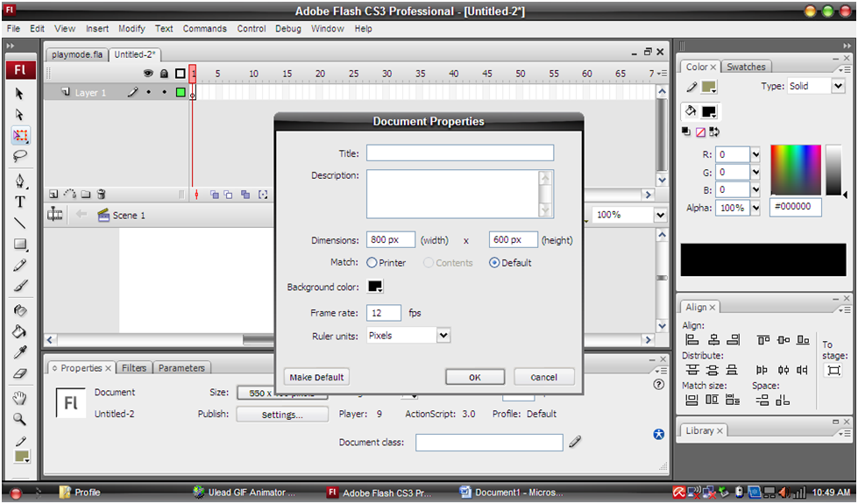Toggle show all layers as outlines
Image resolution: width=858 pixels, height=504 pixels.
pyautogui.click(x=180, y=73)
